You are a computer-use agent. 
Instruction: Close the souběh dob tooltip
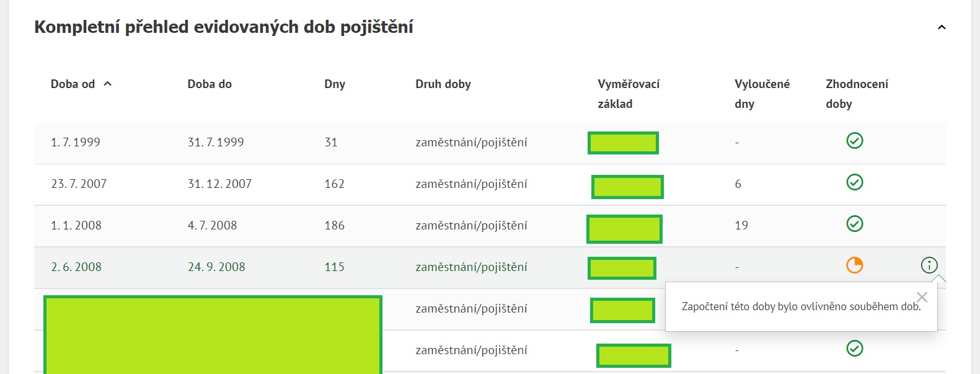tap(922, 298)
